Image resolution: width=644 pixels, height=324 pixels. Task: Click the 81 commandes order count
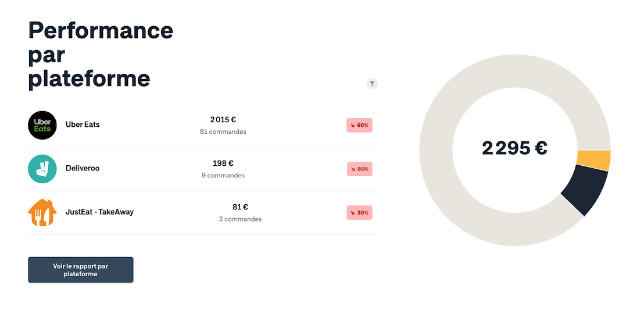coord(223,132)
